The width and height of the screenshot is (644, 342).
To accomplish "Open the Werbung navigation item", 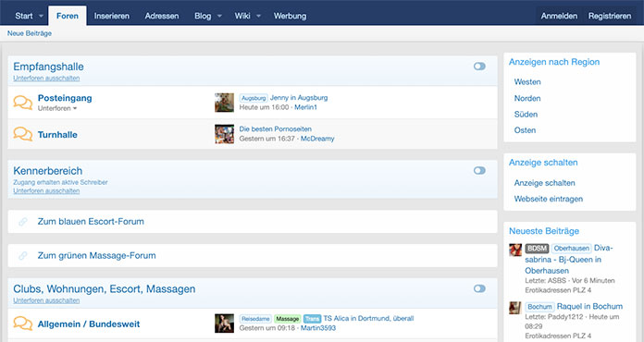I will click(290, 16).
